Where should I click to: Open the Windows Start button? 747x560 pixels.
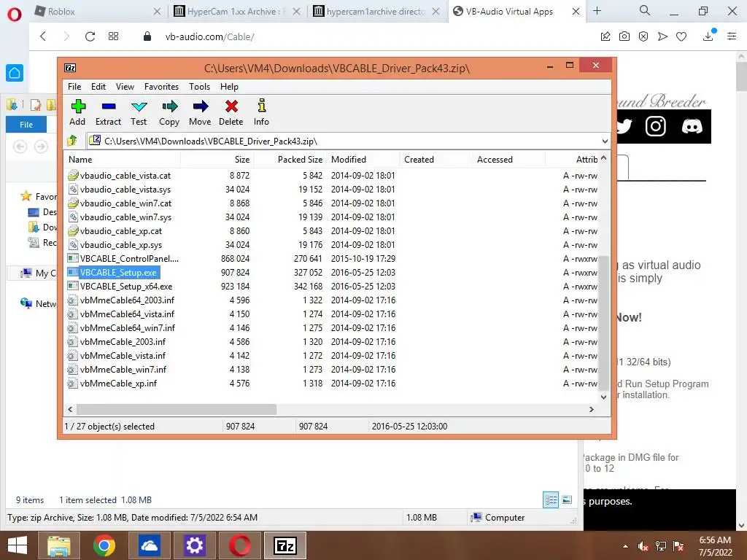18,545
